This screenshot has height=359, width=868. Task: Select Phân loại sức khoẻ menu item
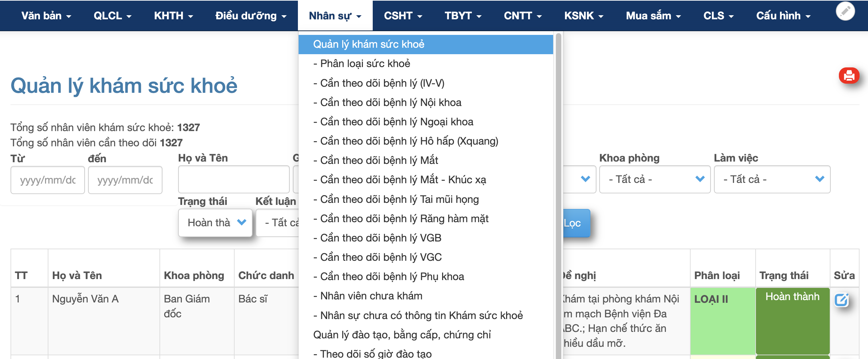click(x=365, y=64)
